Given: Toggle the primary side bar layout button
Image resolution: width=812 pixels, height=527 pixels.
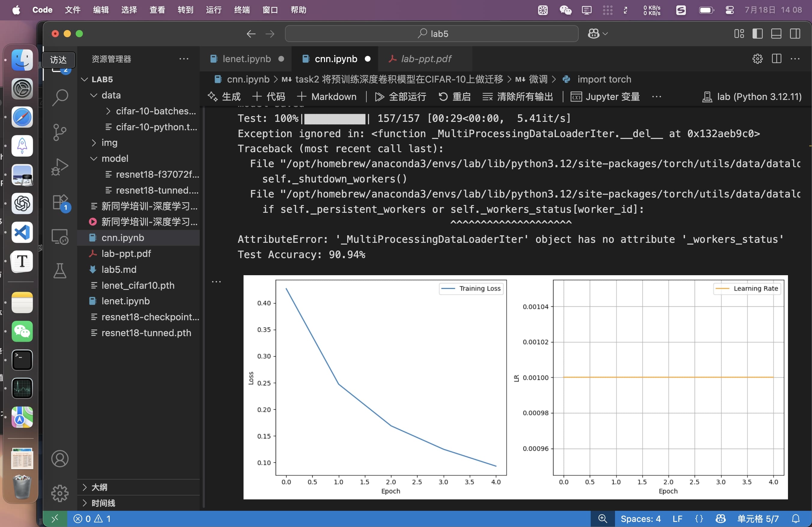Looking at the screenshot, I should (x=757, y=34).
